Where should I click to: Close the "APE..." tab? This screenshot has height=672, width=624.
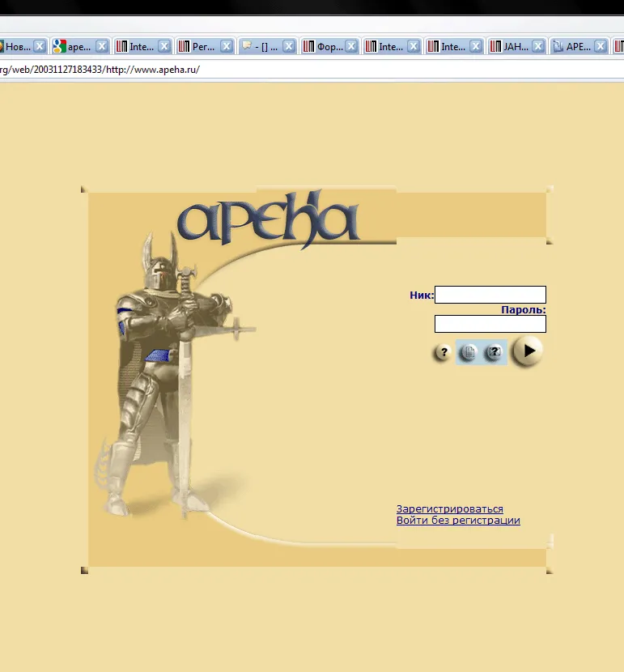(601, 46)
